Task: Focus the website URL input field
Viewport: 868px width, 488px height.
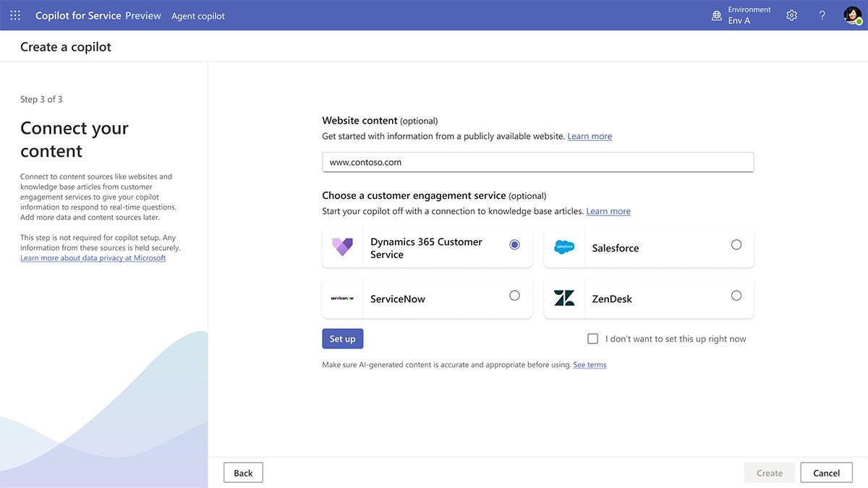Action: pos(537,162)
